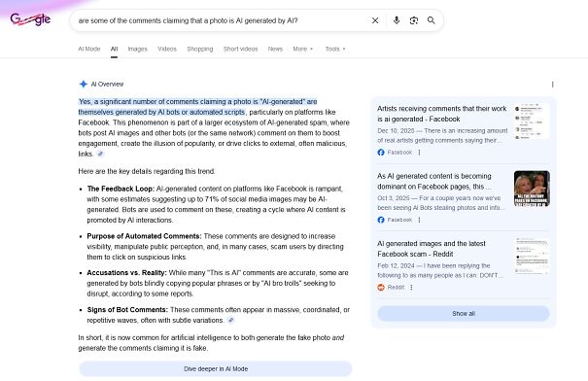588x381 pixels.
Task: Switch to Shopping tab
Action: pyautogui.click(x=200, y=49)
